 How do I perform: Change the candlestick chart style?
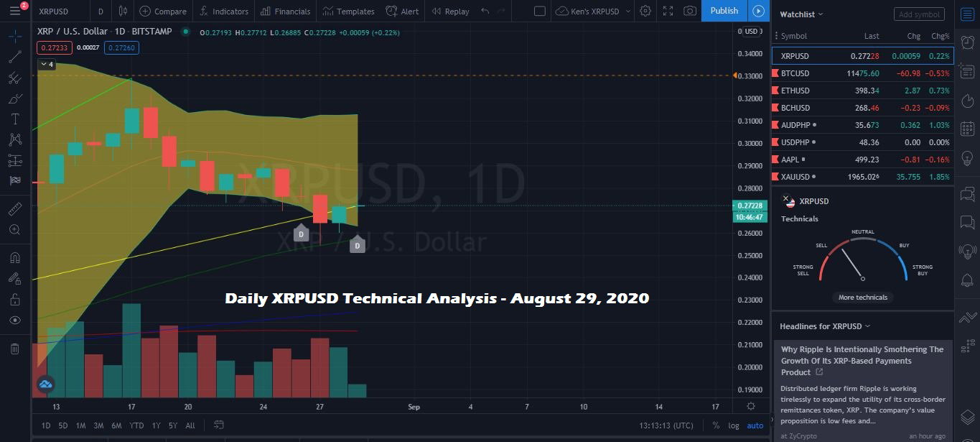(123, 11)
